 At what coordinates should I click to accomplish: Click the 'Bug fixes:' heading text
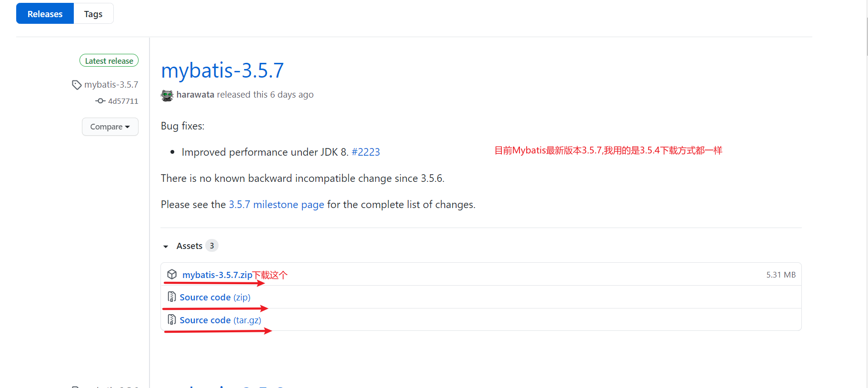tap(183, 126)
